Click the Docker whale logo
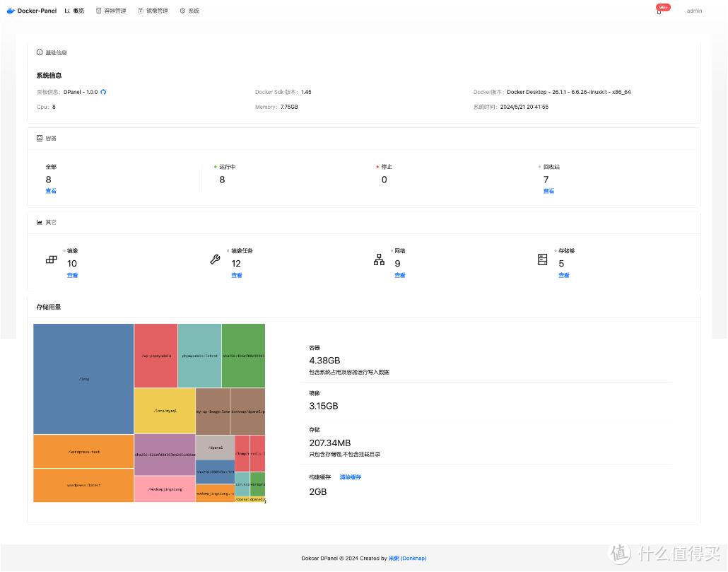The width and height of the screenshot is (728, 572). pyautogui.click(x=11, y=11)
